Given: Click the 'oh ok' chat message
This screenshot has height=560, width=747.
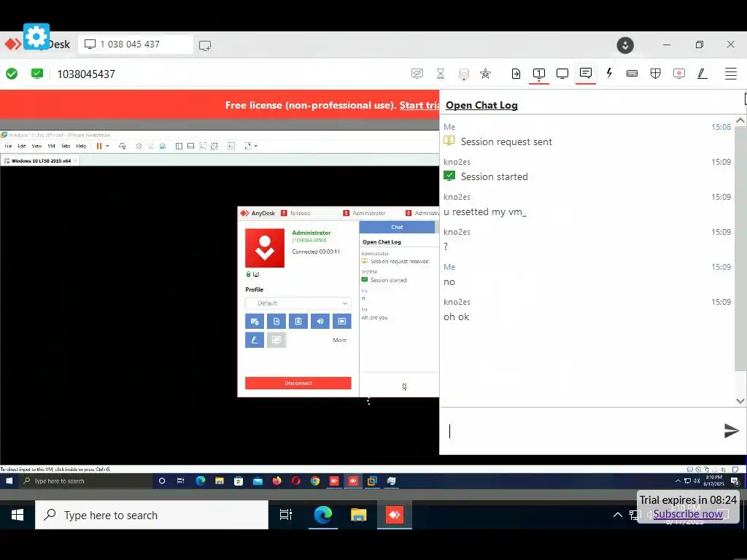Looking at the screenshot, I should (457, 316).
